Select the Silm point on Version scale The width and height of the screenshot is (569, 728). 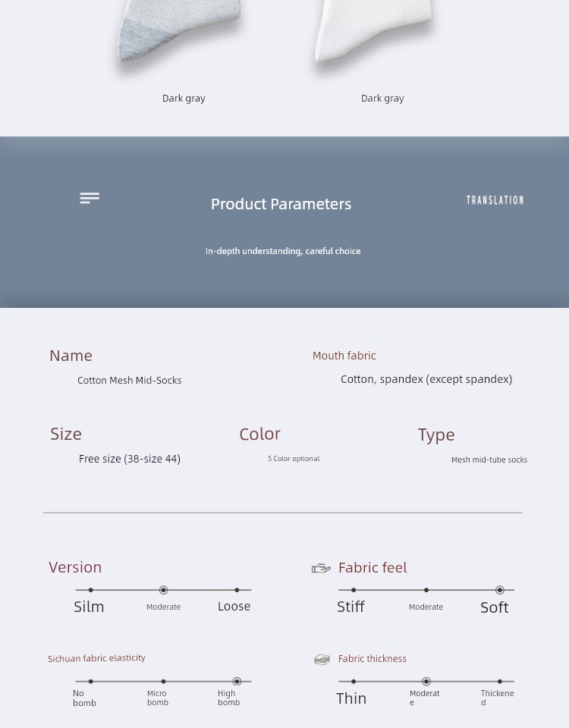90,590
